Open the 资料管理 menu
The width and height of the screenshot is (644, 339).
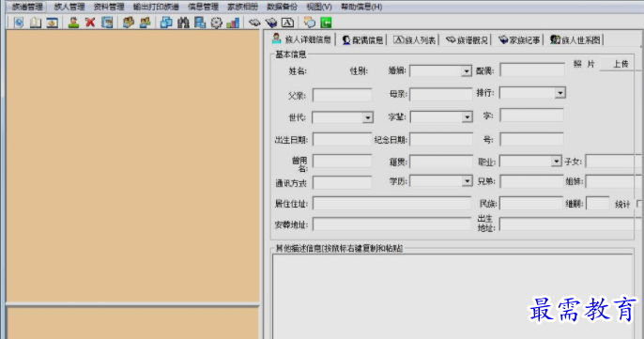coord(109,7)
